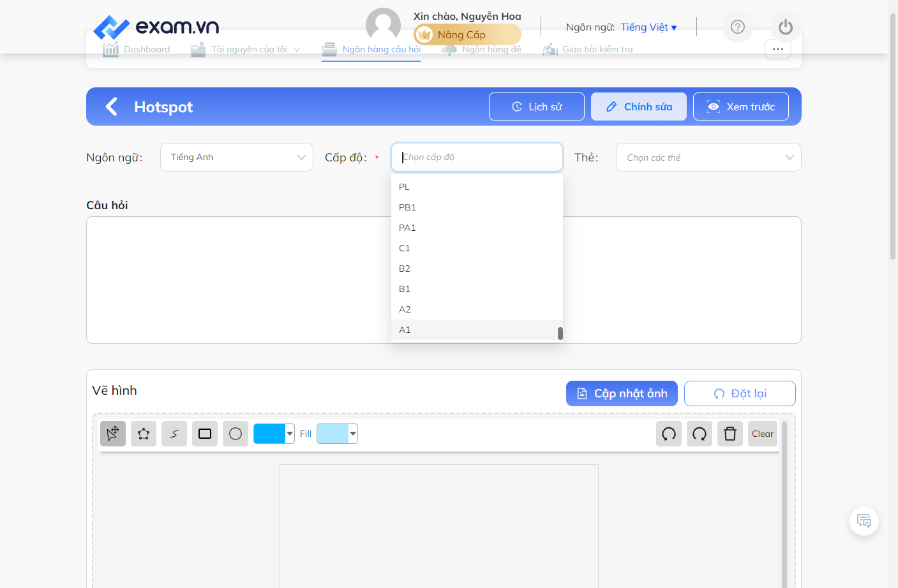This screenshot has width=898, height=588.
Task: Open the help question mark icon
Action: 738,27
